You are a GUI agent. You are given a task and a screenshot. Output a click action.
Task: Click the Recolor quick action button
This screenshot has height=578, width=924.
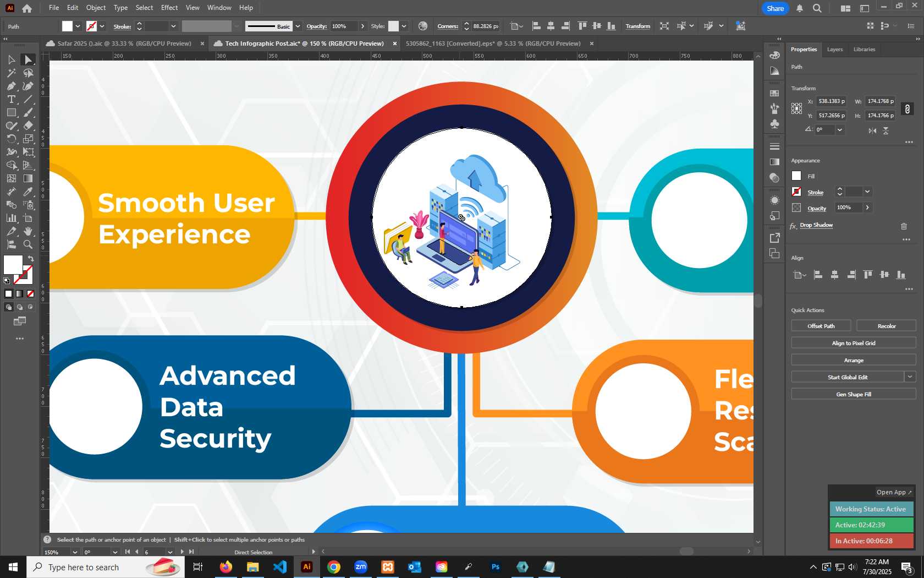coord(886,326)
